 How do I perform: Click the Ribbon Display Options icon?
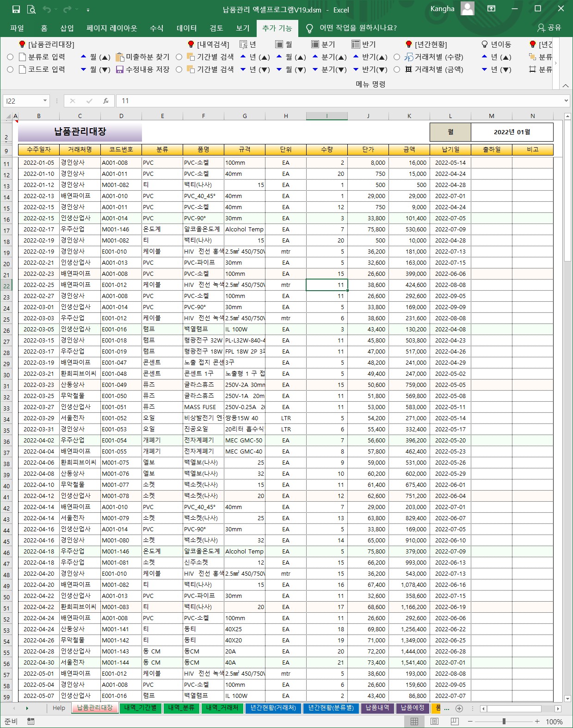pos(492,9)
